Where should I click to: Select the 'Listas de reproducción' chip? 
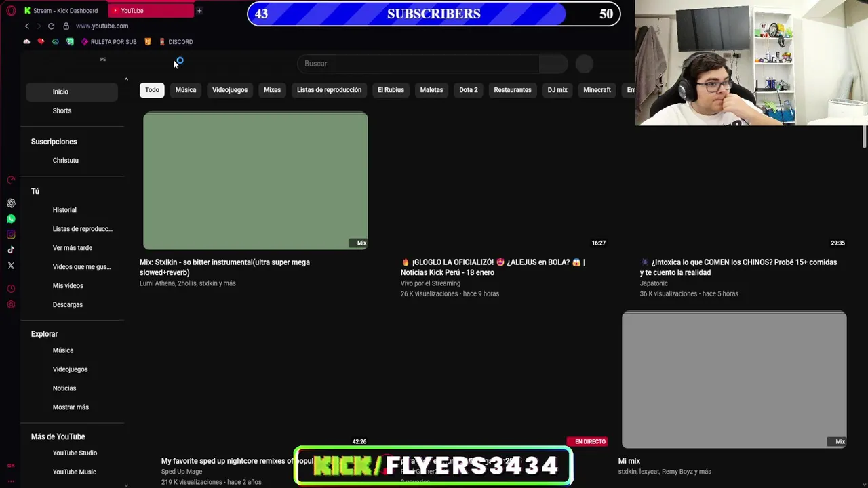tap(329, 90)
